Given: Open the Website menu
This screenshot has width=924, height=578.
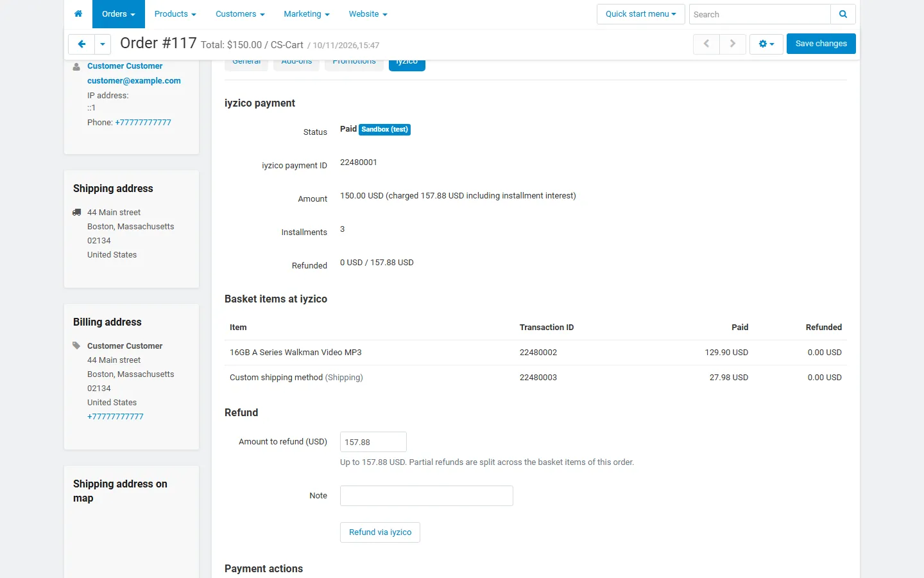Looking at the screenshot, I should pyautogui.click(x=368, y=14).
